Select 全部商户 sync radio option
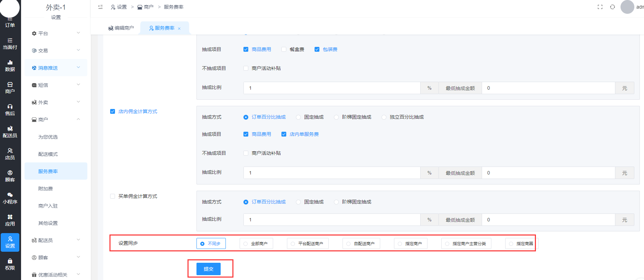Viewport: 644px width, 280px height. click(x=256, y=243)
